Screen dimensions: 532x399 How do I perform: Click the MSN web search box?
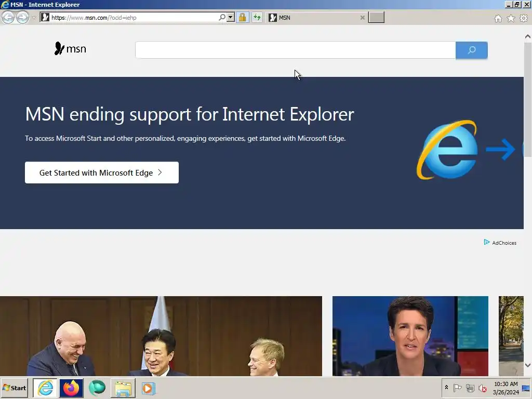(295, 50)
